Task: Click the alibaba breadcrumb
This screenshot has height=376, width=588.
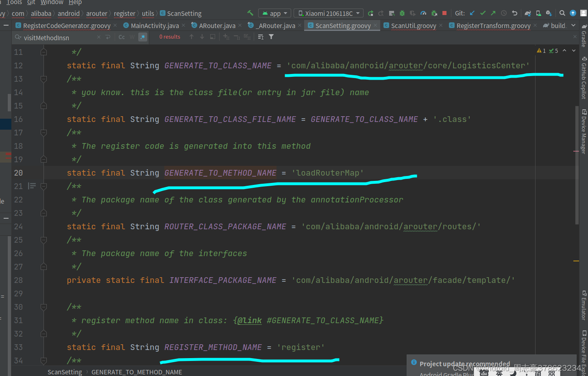Action: coord(41,13)
